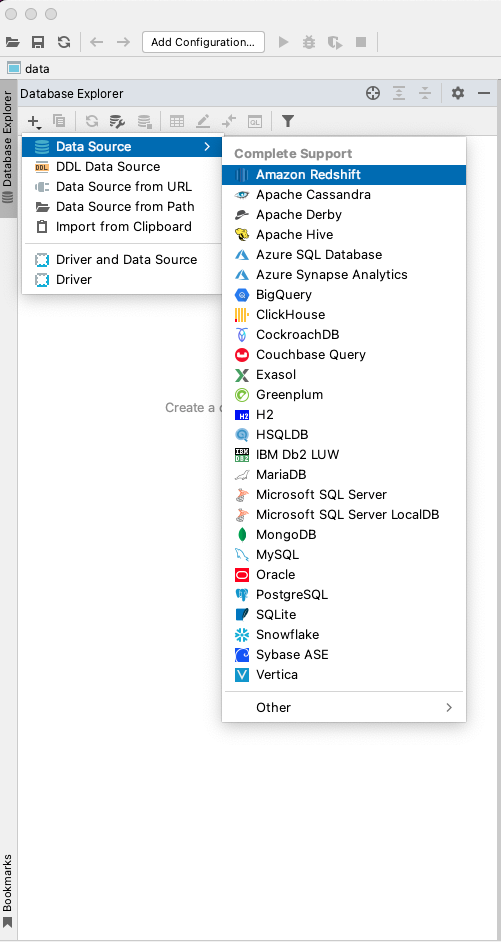The height and width of the screenshot is (942, 501).
Task: Select HSQLDB data source
Action: 344,434
